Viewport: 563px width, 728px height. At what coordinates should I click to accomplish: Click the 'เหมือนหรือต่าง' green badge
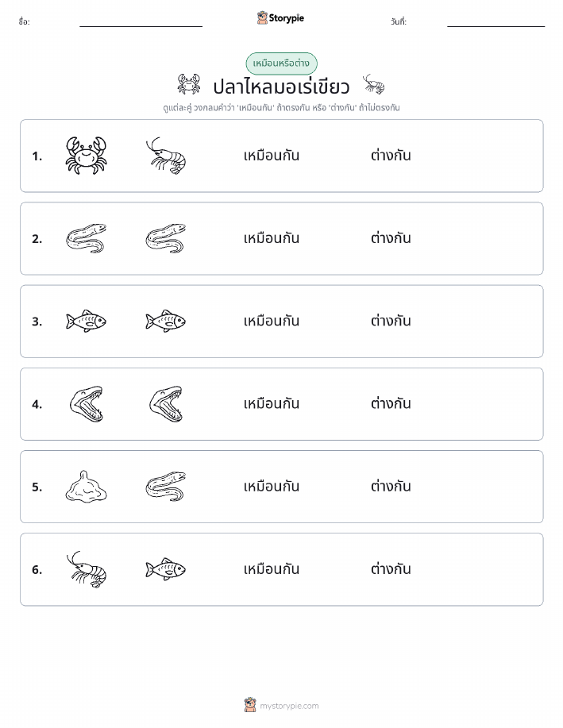pos(281,64)
